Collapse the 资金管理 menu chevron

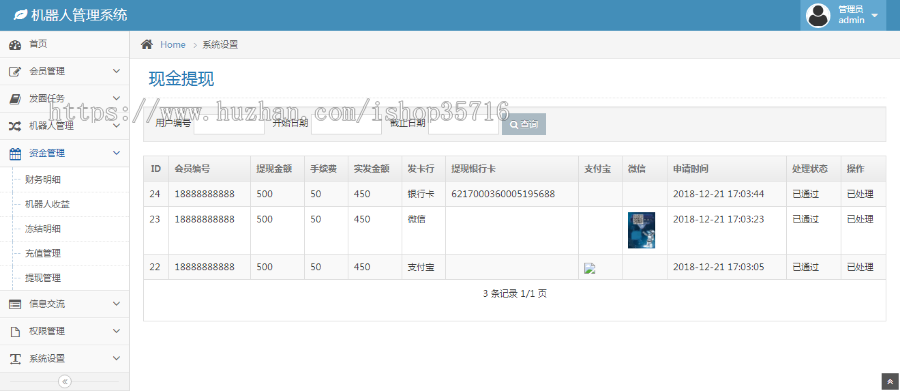click(116, 153)
